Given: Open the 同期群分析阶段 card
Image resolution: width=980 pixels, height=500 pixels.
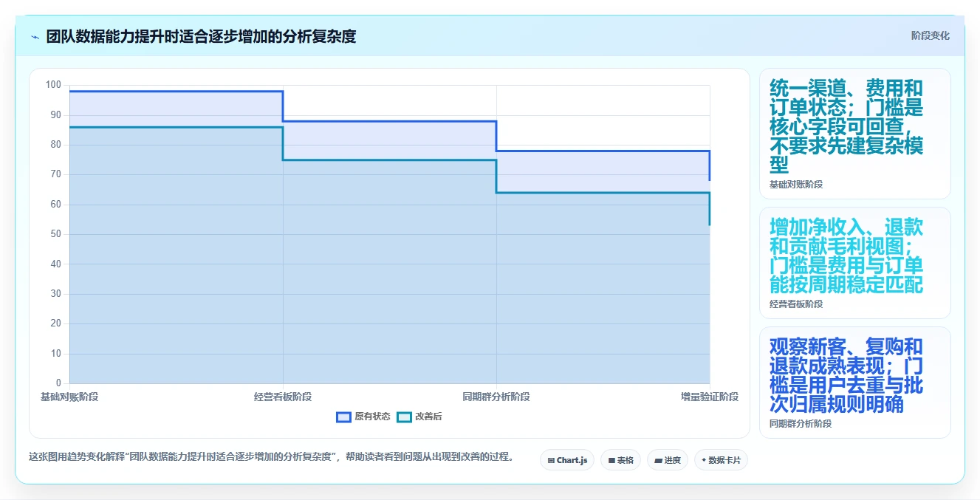Looking at the screenshot, I should click(x=854, y=383).
